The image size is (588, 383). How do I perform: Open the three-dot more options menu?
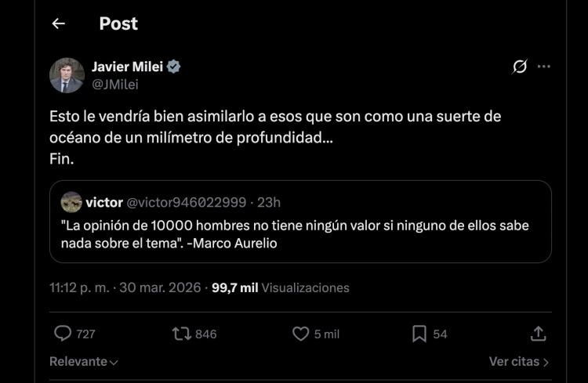[x=544, y=67]
